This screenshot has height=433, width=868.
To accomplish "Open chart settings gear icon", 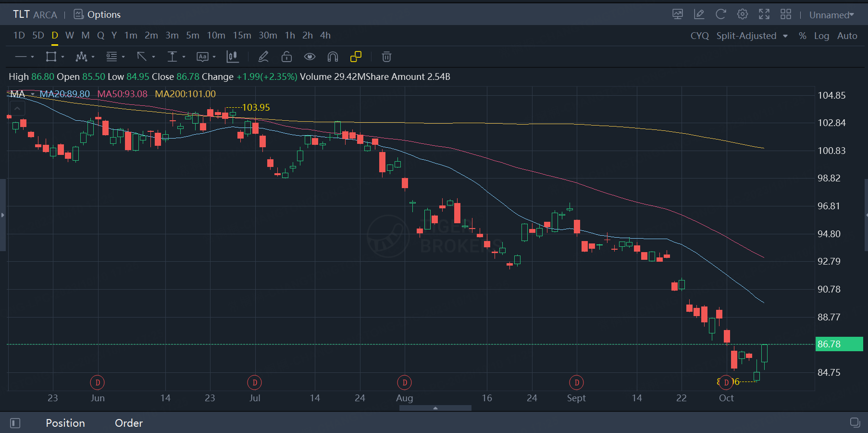I will click(742, 14).
